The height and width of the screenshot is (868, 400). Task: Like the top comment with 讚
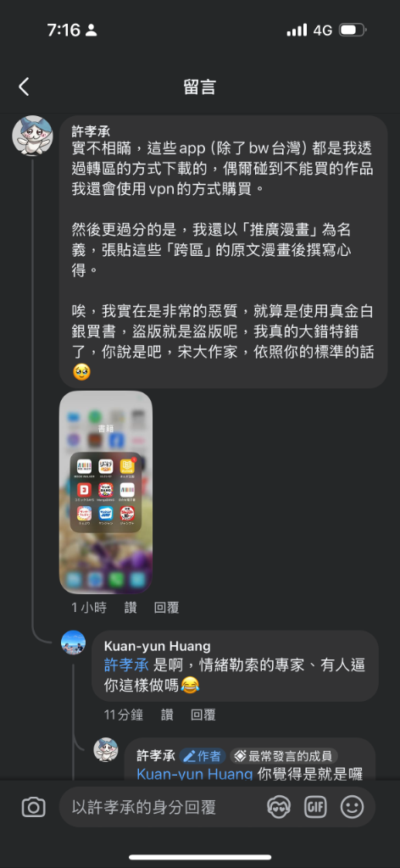[x=131, y=607]
